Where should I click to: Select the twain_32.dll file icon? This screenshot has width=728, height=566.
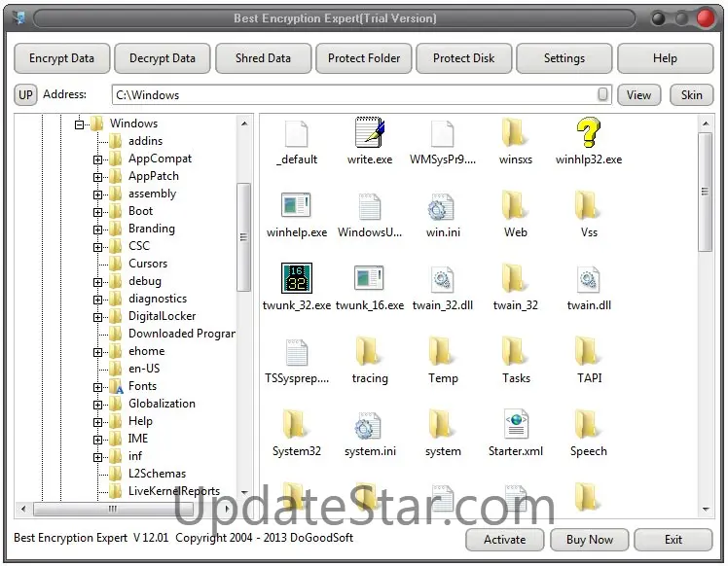pyautogui.click(x=442, y=279)
